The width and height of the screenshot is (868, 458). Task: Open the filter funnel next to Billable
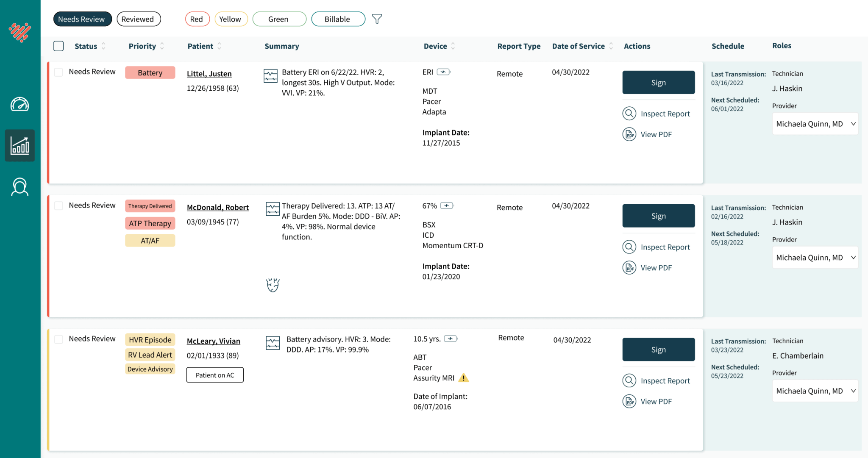click(377, 19)
